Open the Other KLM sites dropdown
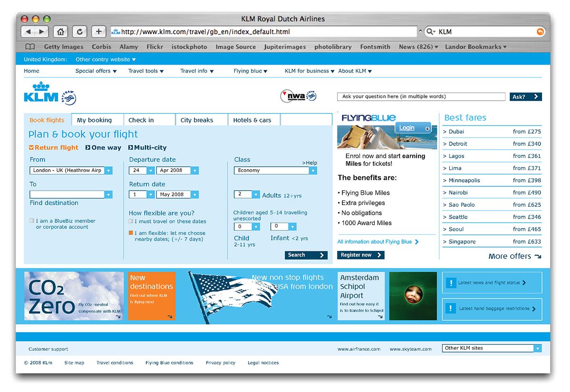 (x=537, y=348)
